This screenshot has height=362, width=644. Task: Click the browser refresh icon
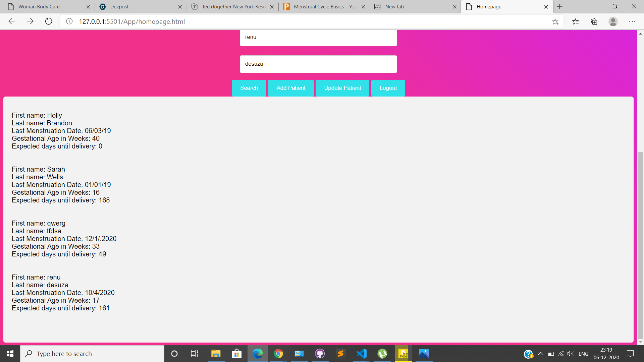click(49, 21)
